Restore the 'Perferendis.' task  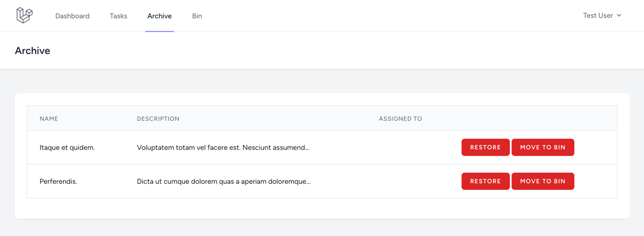(485, 181)
